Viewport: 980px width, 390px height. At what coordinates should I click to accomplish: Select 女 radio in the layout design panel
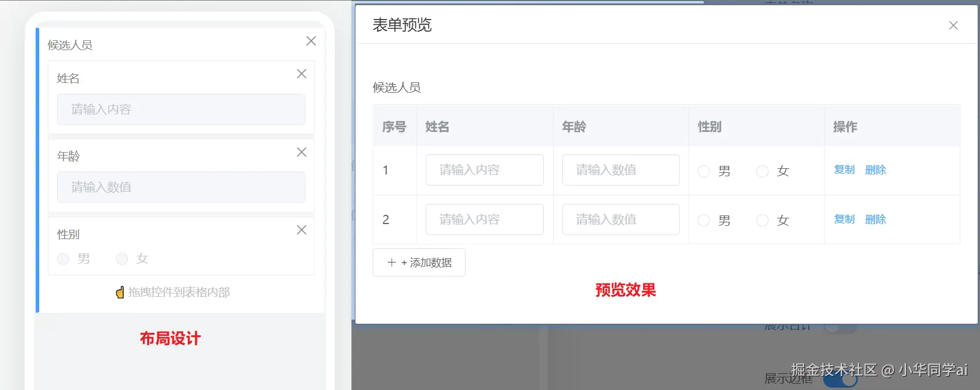click(122, 259)
